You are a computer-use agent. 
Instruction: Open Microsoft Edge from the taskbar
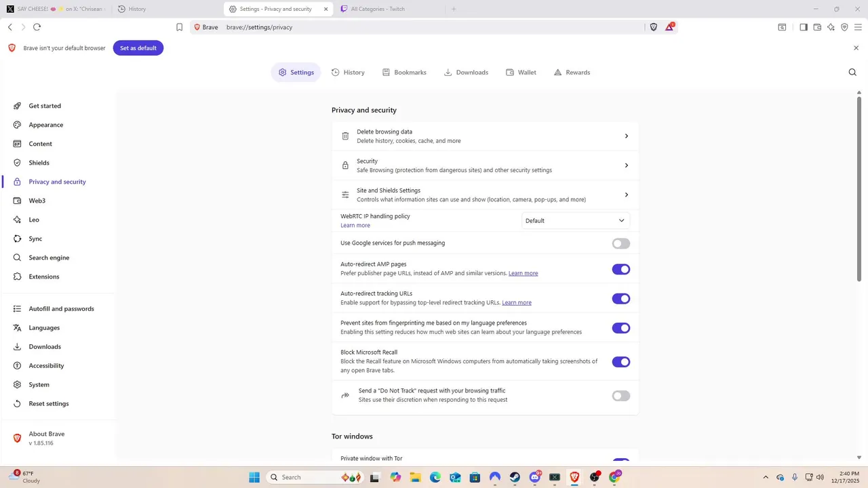[x=435, y=477]
